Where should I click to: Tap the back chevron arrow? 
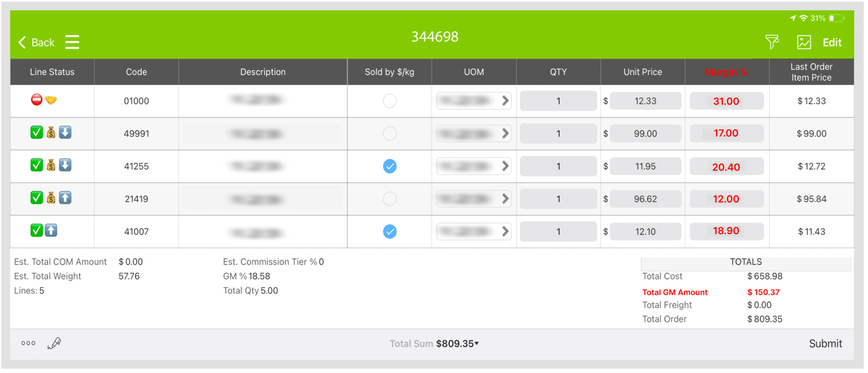coord(22,42)
